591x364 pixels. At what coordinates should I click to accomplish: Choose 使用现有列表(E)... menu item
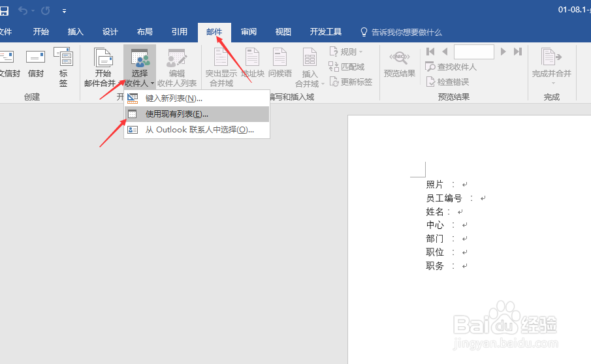point(197,114)
